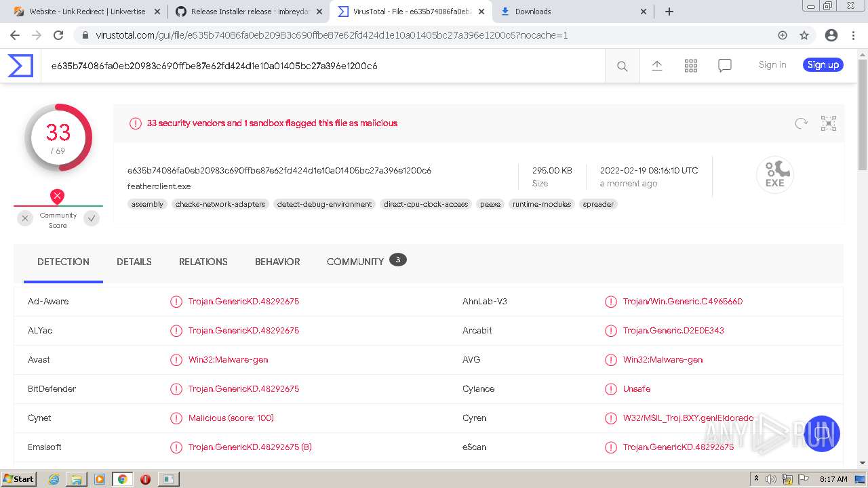
Task: Open a new browser tab
Action: pyautogui.click(x=669, y=12)
